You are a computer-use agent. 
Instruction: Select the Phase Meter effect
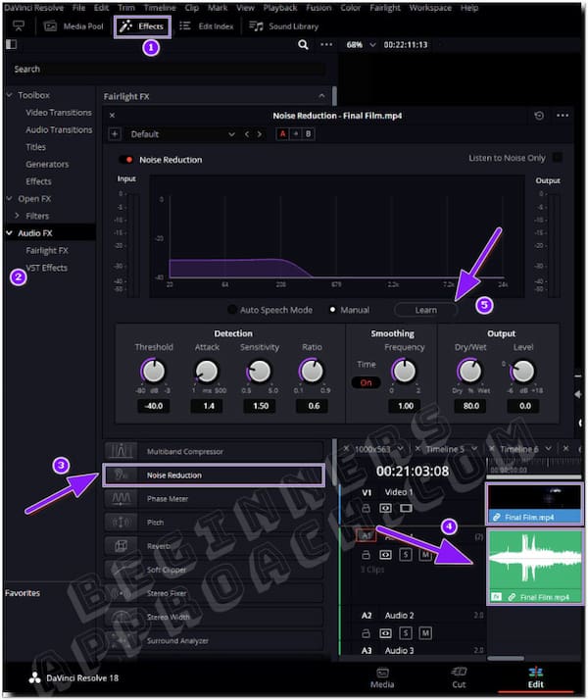[x=214, y=499]
